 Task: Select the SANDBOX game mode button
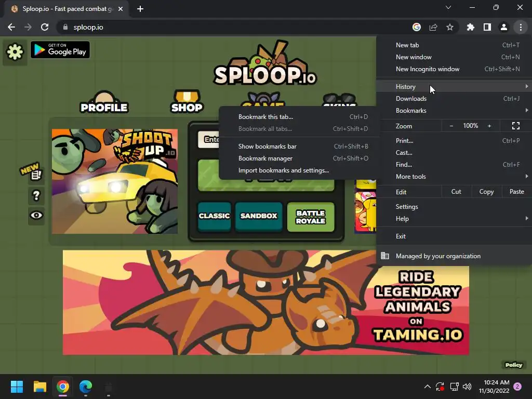pos(259,217)
